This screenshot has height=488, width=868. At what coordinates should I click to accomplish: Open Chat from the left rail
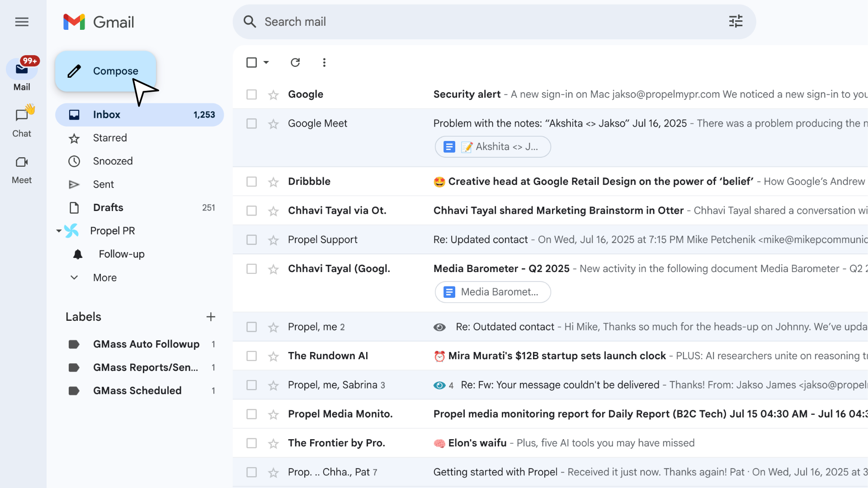[x=22, y=121]
